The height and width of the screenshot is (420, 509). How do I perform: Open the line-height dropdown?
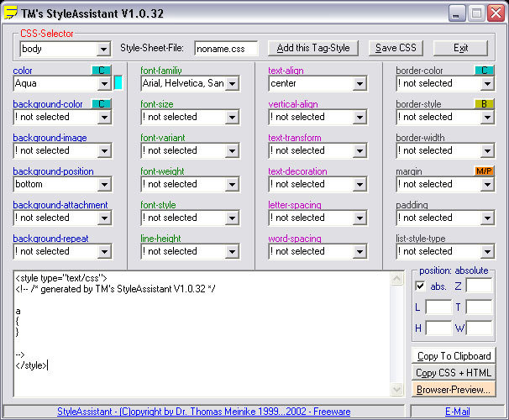(232, 251)
